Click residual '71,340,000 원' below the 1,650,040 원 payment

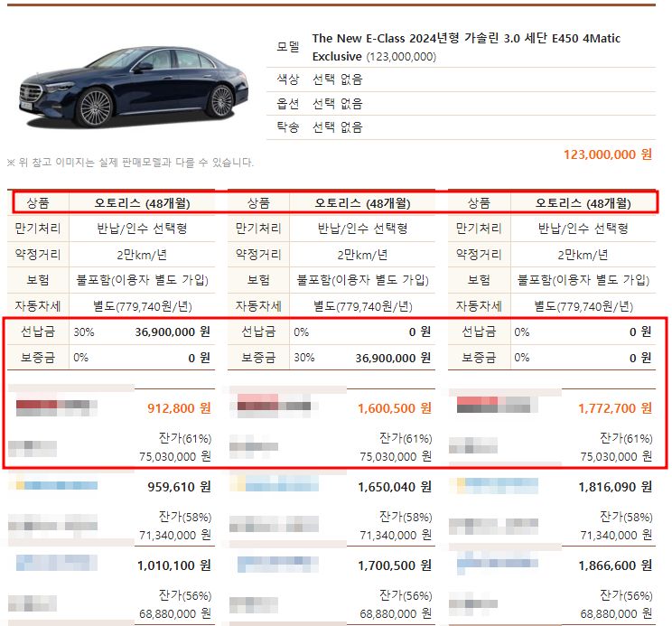pos(396,535)
